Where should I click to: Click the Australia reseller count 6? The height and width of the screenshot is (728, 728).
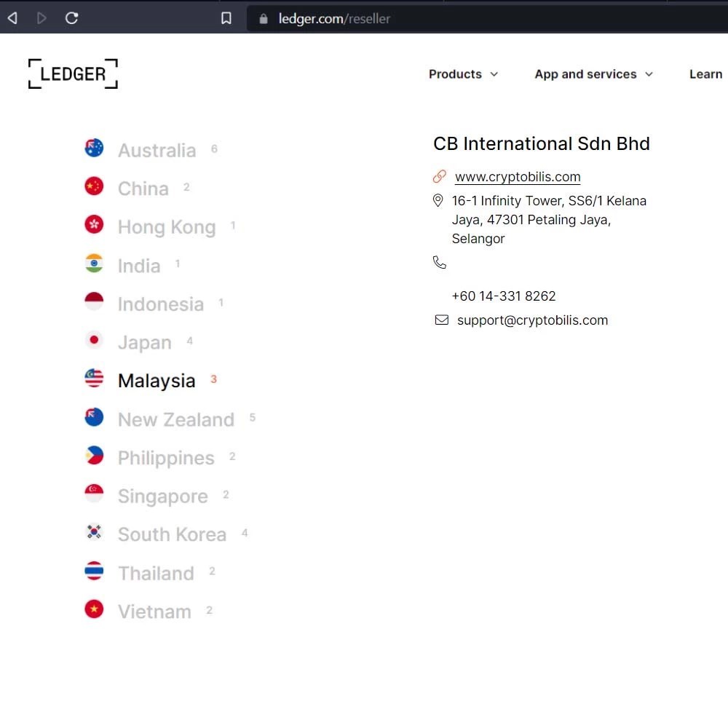pyautogui.click(x=214, y=149)
